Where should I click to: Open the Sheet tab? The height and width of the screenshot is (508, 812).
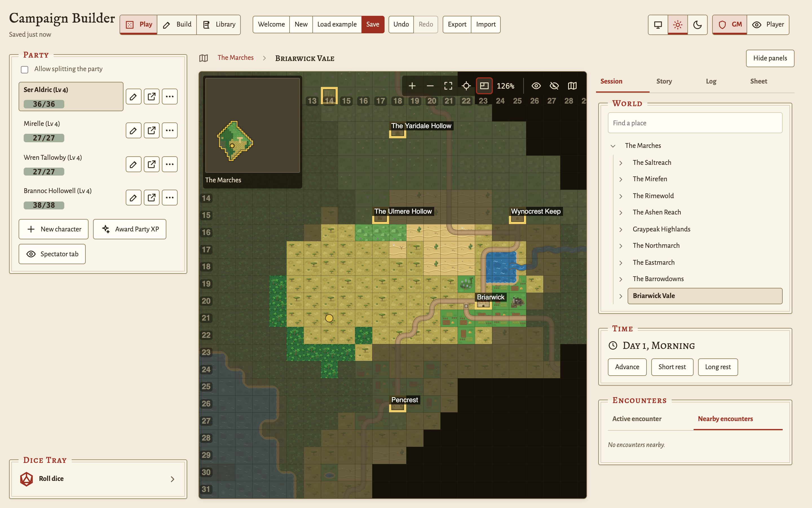pos(759,81)
